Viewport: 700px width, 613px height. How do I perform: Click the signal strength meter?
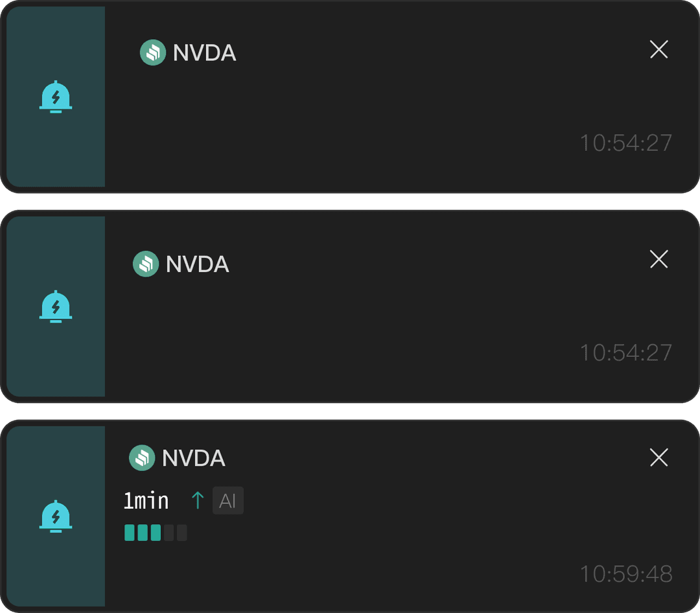click(x=156, y=533)
